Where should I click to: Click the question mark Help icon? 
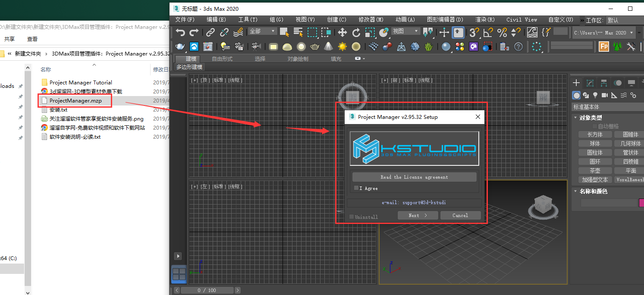pos(518,47)
